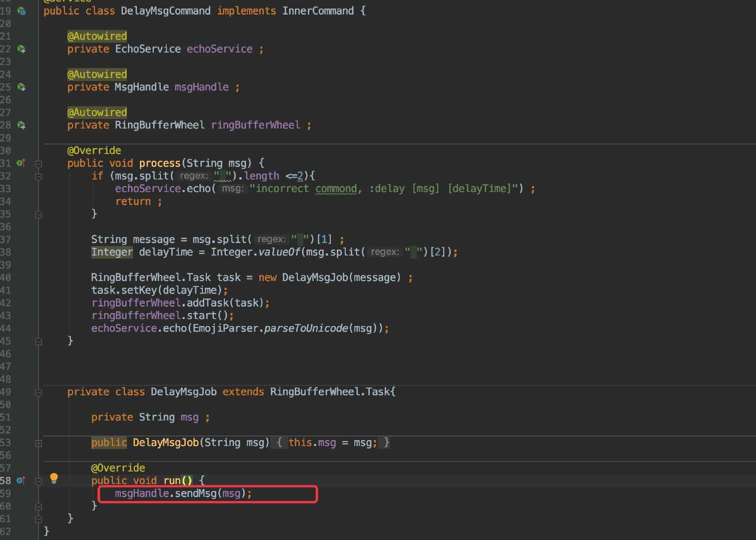Expand the folded DelayMsgJob constructor
Screen dimensions: 756x540
tap(38, 443)
